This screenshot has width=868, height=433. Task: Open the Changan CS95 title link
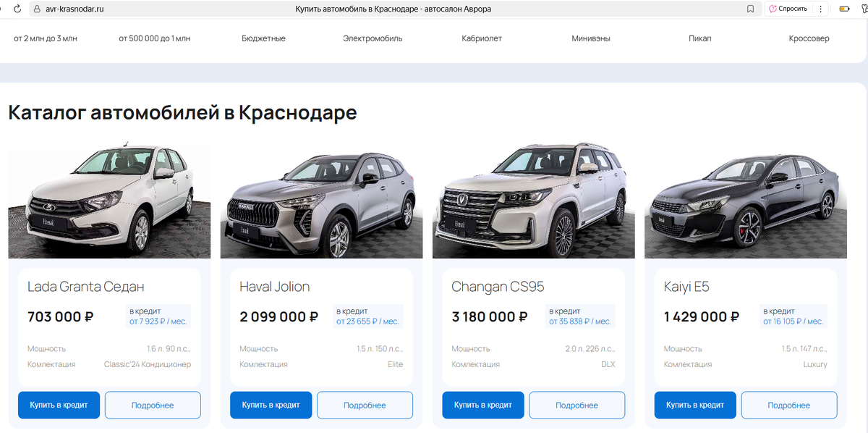498,287
